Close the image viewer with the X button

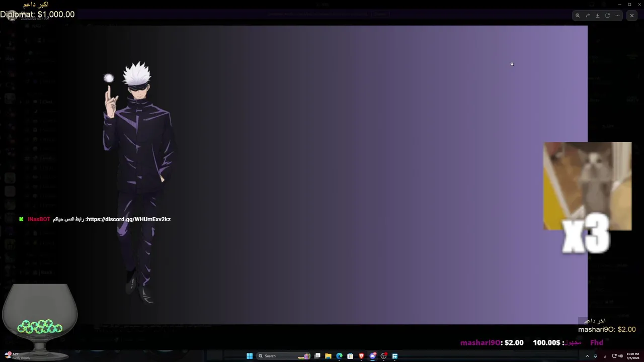[632, 16]
